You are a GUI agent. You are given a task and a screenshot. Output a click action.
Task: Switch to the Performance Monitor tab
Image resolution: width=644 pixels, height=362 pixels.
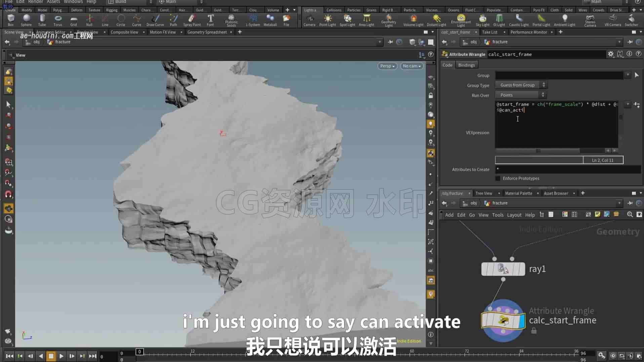528,32
